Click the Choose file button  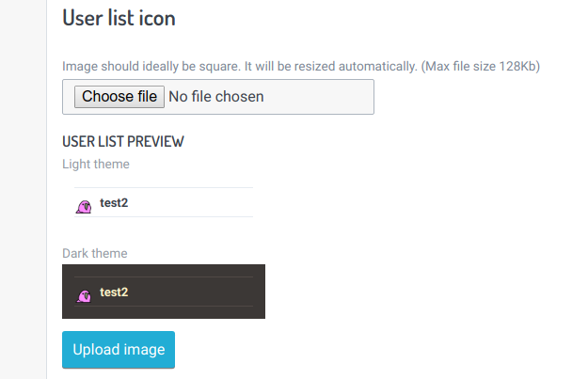tap(119, 97)
